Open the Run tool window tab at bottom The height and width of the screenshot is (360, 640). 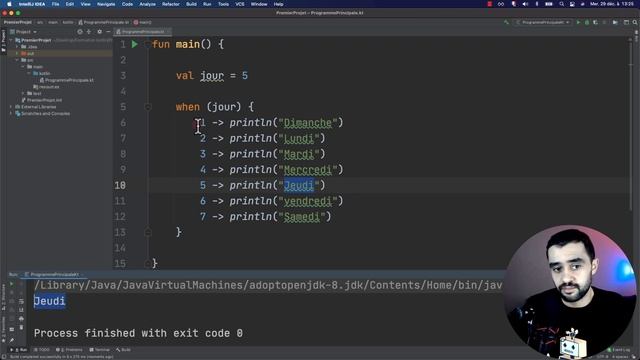[x=19, y=350]
